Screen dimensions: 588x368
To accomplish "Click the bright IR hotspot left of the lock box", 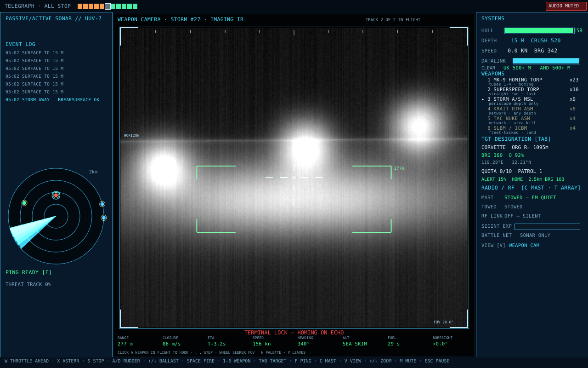I will click(x=164, y=170).
